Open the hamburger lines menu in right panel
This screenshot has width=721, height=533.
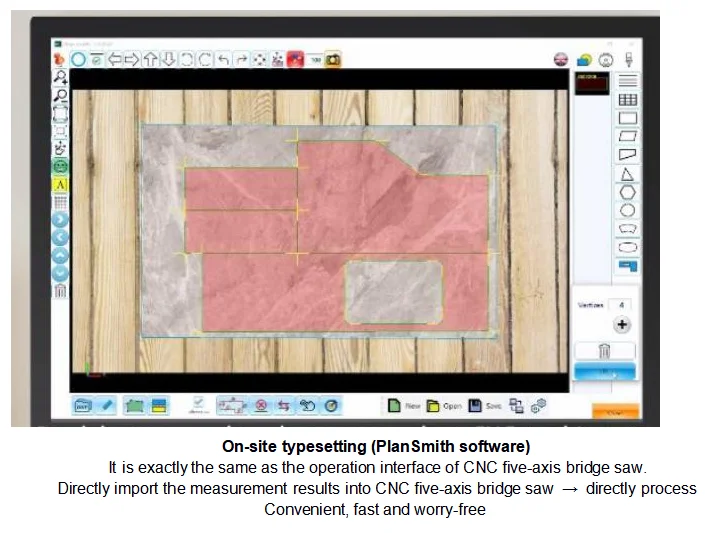(627, 81)
